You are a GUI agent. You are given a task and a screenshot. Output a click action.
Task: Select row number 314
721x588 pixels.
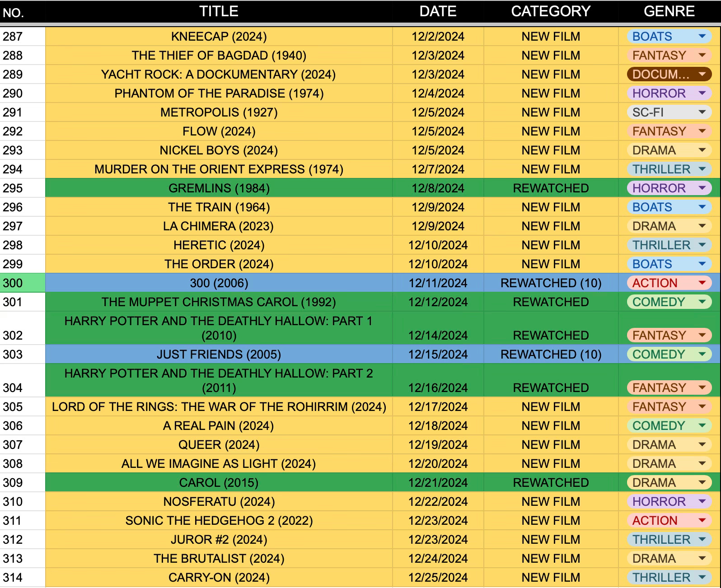click(23, 578)
